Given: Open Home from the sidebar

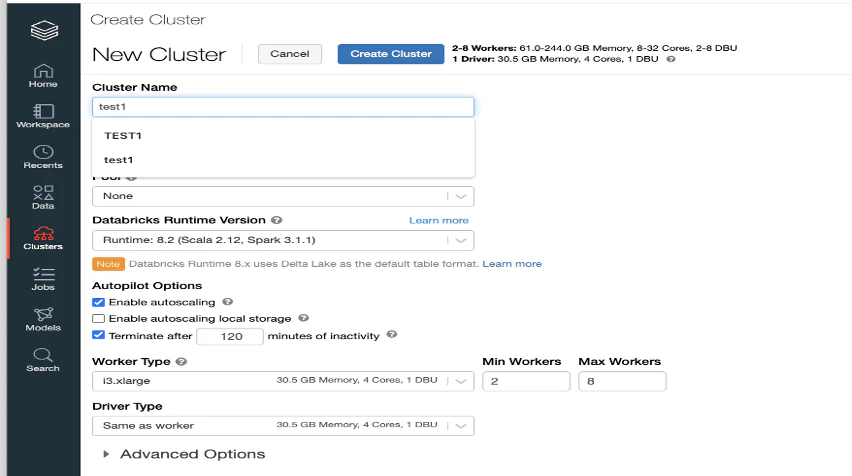Looking at the screenshot, I should (x=43, y=76).
